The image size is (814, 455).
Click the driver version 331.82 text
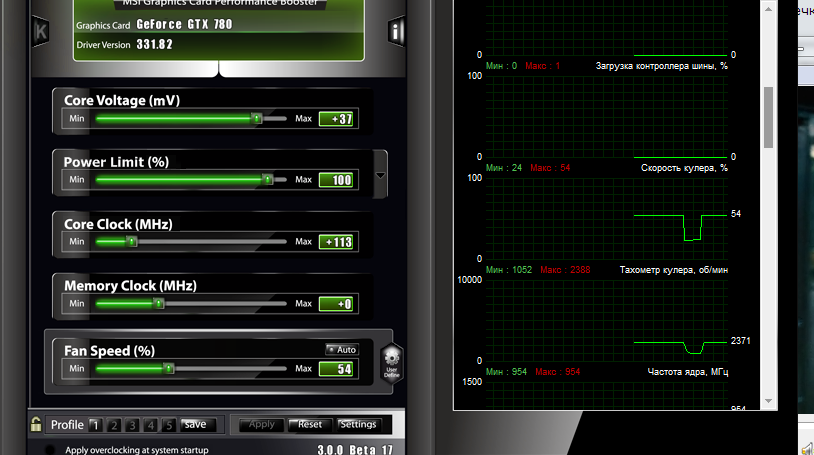154,45
